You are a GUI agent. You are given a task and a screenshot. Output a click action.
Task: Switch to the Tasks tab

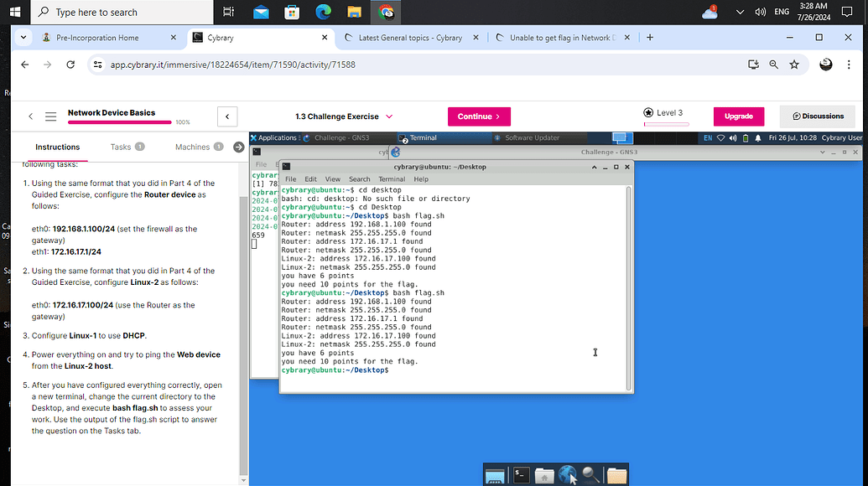tap(121, 147)
